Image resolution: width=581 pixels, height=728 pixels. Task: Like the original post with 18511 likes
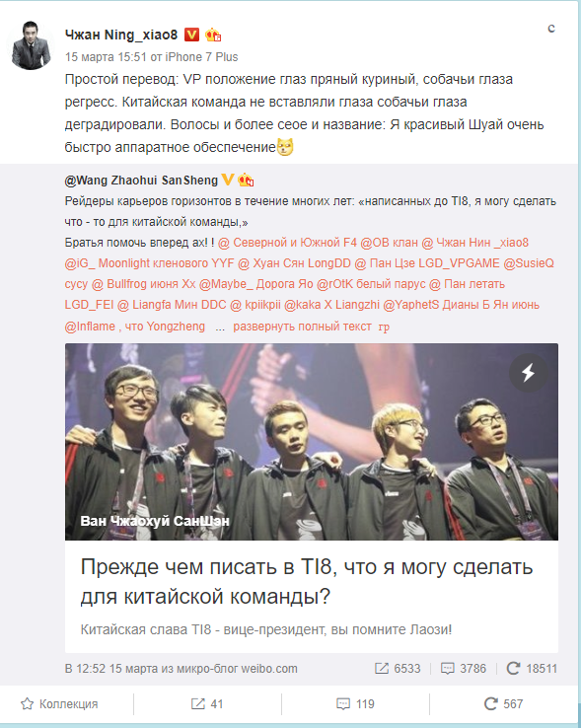tap(532, 668)
